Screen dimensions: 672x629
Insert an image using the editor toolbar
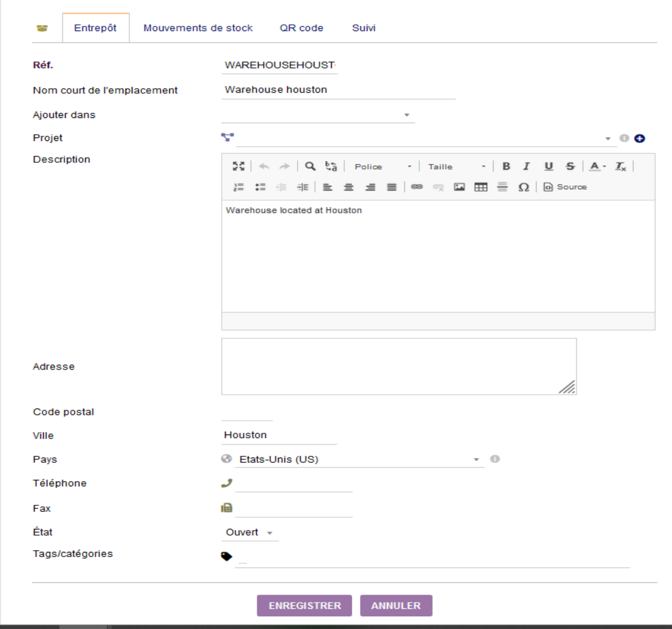click(460, 187)
